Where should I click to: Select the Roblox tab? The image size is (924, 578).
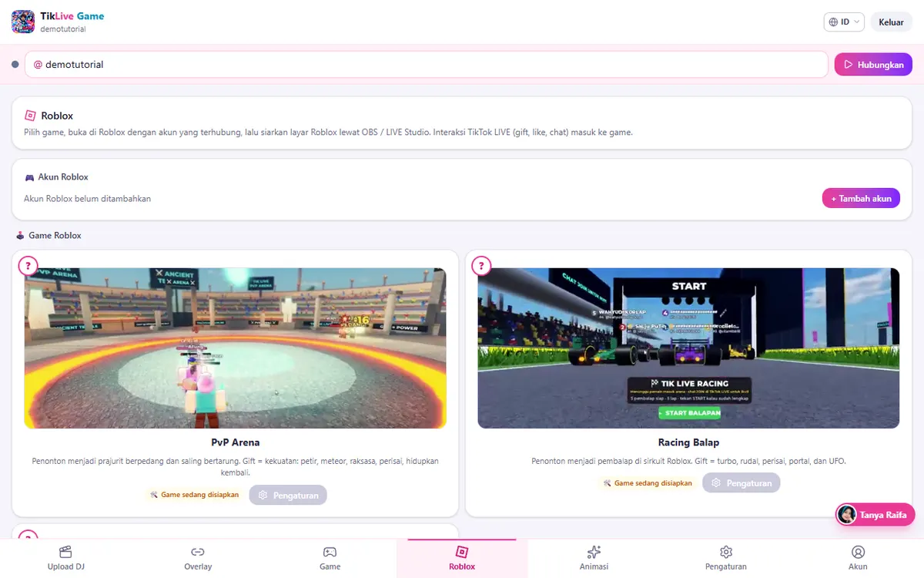pos(462,559)
